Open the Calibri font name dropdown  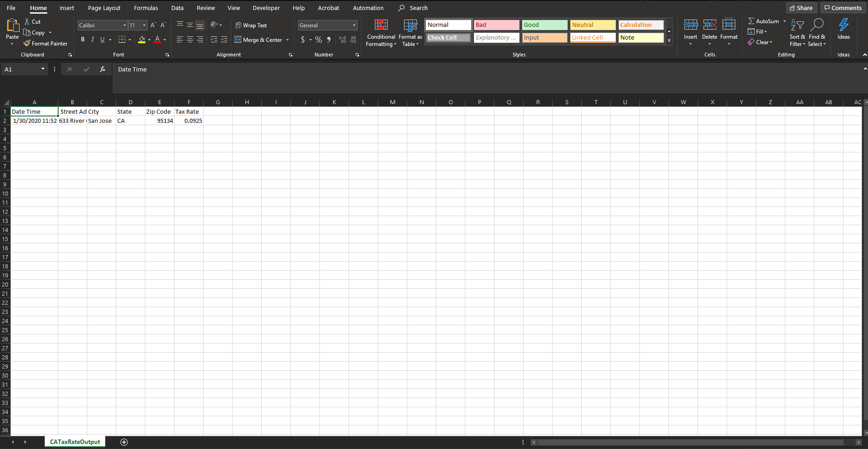click(125, 25)
